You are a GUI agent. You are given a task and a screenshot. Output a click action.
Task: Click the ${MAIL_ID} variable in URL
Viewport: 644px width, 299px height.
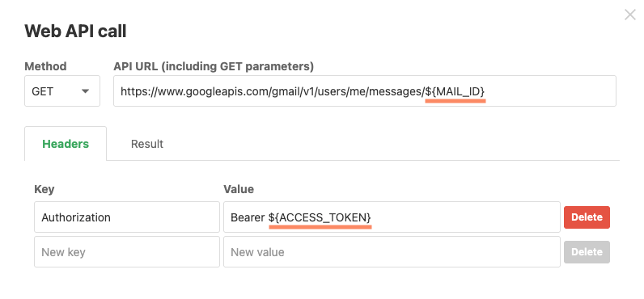pos(455,91)
